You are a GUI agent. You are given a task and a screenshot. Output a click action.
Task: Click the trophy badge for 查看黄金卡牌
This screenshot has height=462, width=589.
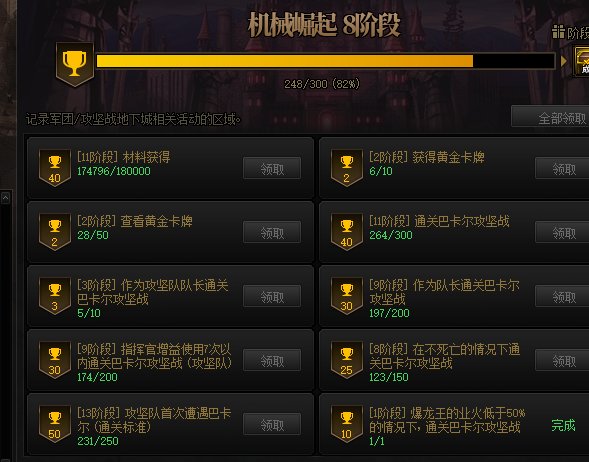point(55,232)
